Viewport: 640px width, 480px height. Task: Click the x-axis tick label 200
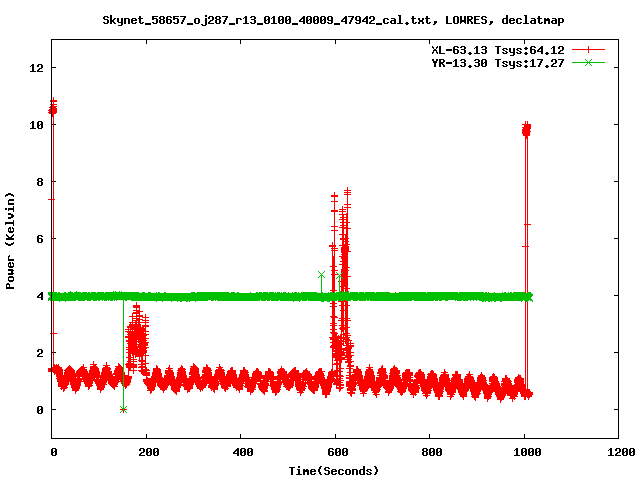click(148, 452)
